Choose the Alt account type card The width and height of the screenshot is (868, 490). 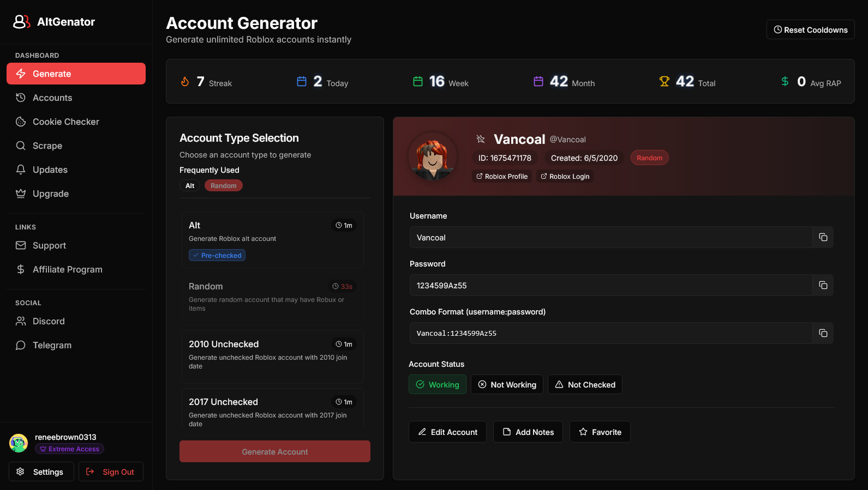coord(273,240)
